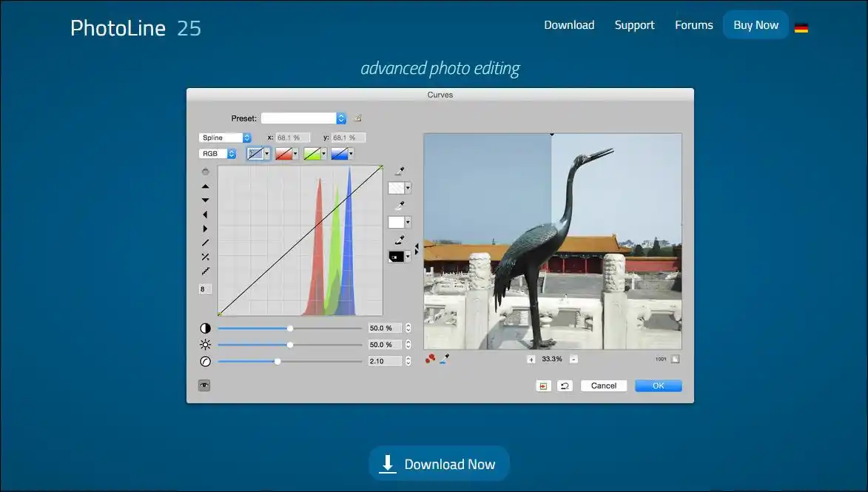868x492 pixels.
Task: Switch language via the German flag
Action: pos(801,28)
